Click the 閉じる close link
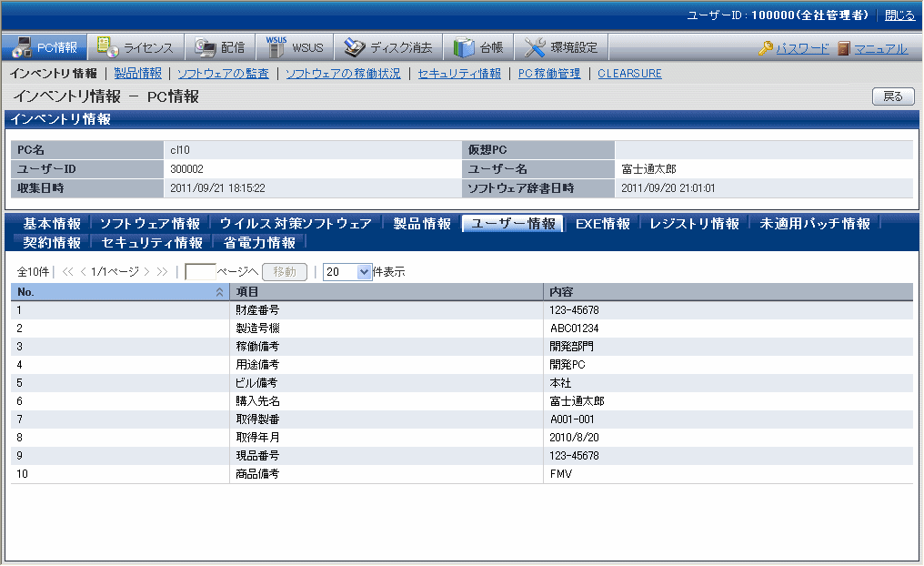924x566 pixels. pos(899,15)
